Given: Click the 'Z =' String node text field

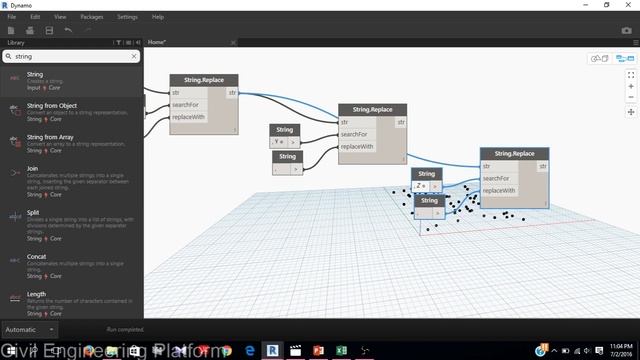Looking at the screenshot, I should (x=421, y=186).
